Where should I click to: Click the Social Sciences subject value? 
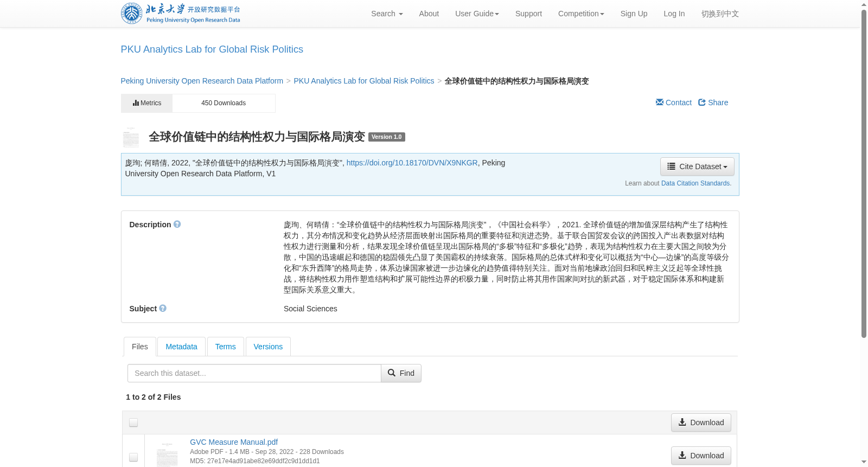tap(310, 309)
